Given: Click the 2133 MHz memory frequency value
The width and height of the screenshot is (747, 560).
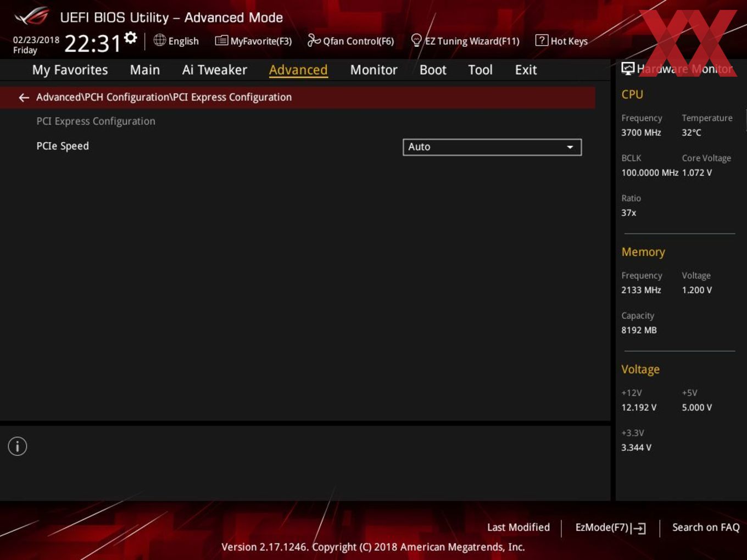Looking at the screenshot, I should (641, 290).
